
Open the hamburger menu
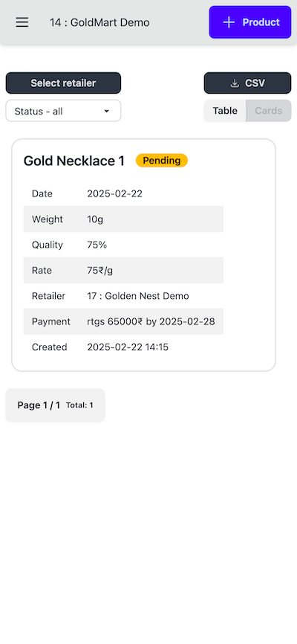[x=22, y=22]
